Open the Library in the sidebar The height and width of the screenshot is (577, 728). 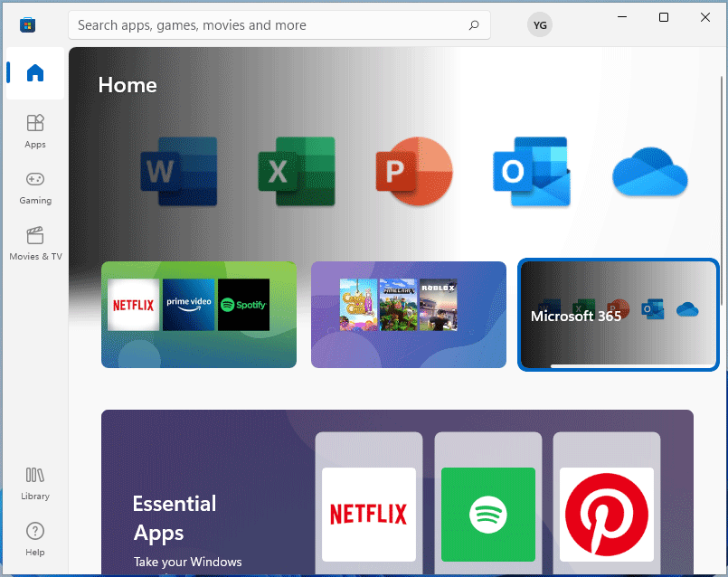point(35,484)
